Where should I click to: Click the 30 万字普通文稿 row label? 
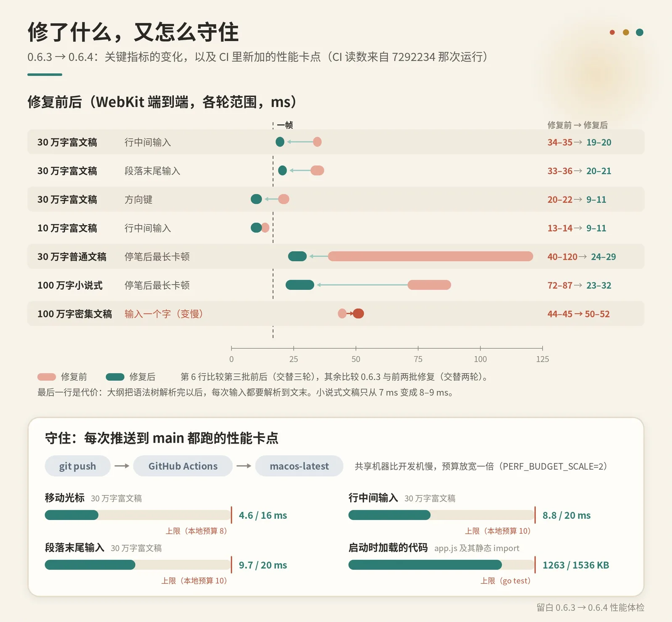[x=72, y=257]
